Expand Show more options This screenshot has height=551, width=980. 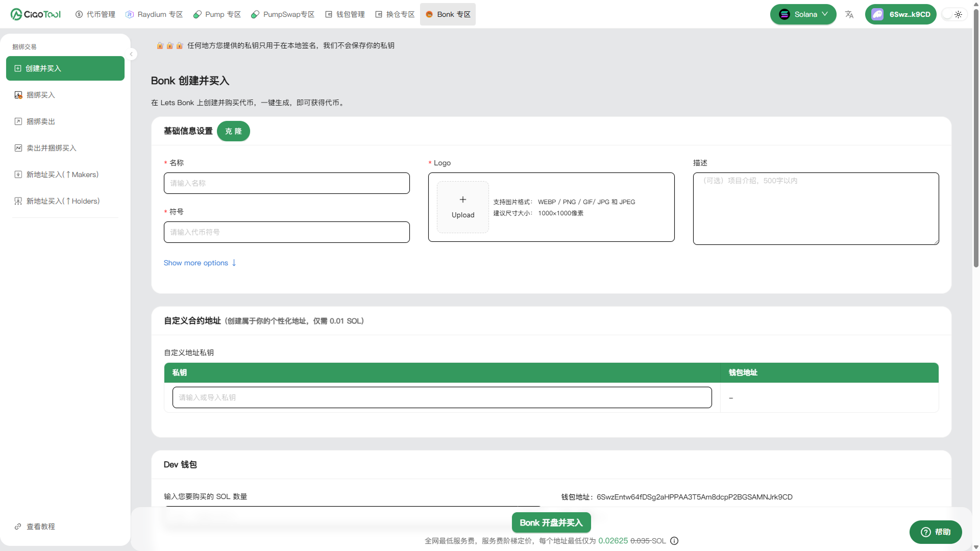tap(200, 263)
